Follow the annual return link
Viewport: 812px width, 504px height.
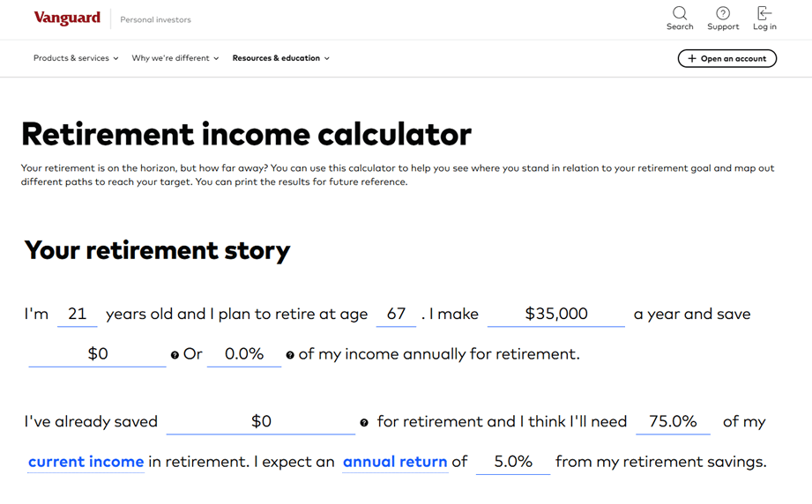point(395,462)
